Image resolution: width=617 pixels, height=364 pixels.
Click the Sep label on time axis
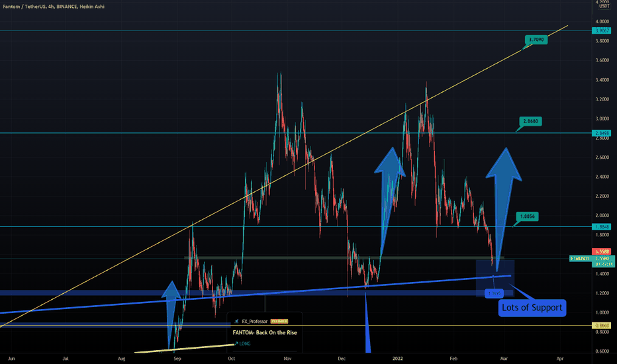pos(177,359)
